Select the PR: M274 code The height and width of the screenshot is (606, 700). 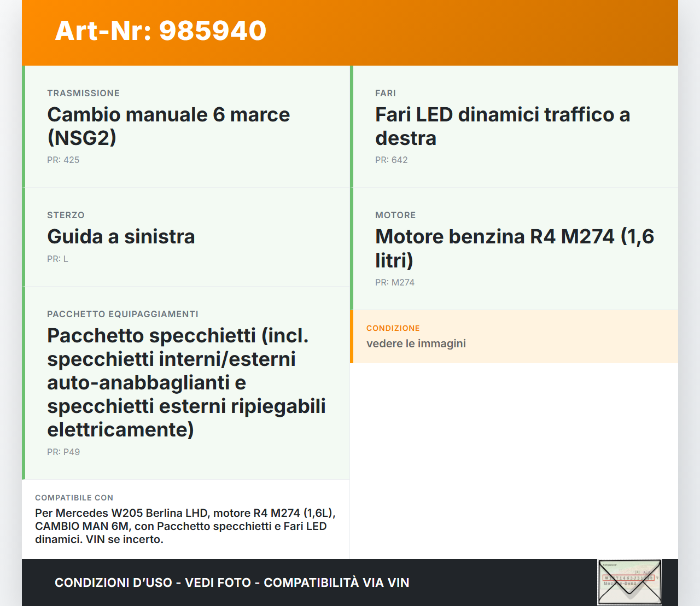click(394, 282)
